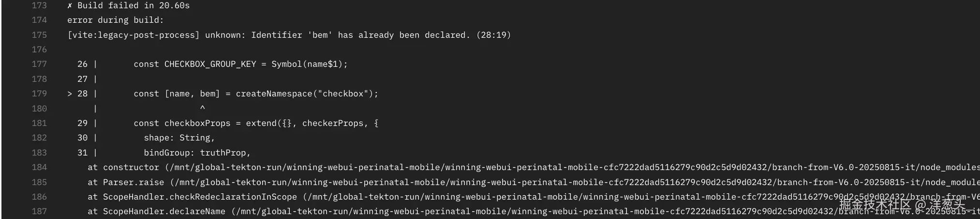
Task: Click log line number 184
Action: [x=39, y=167]
